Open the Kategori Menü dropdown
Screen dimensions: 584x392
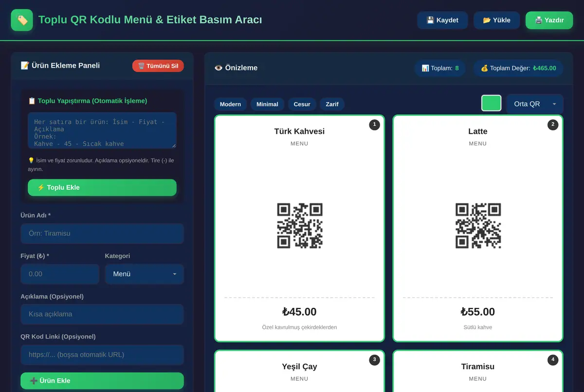coord(145,274)
